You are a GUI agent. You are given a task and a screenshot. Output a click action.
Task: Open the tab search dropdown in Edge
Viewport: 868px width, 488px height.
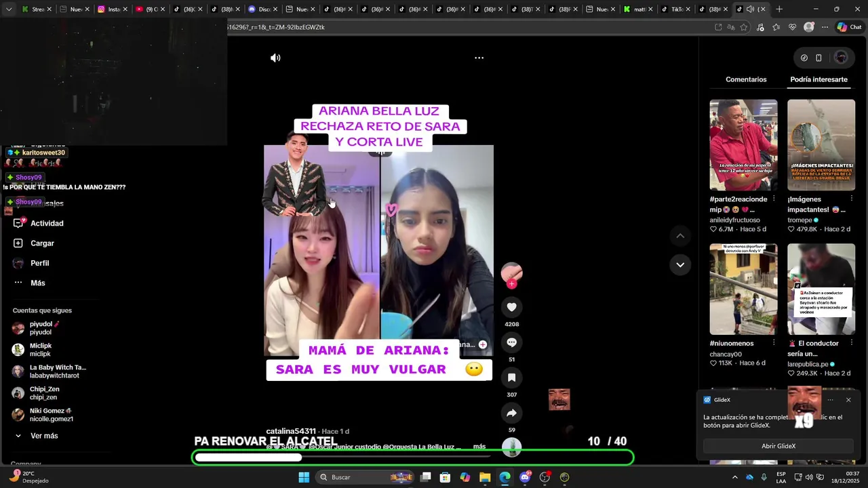[x=8, y=9]
